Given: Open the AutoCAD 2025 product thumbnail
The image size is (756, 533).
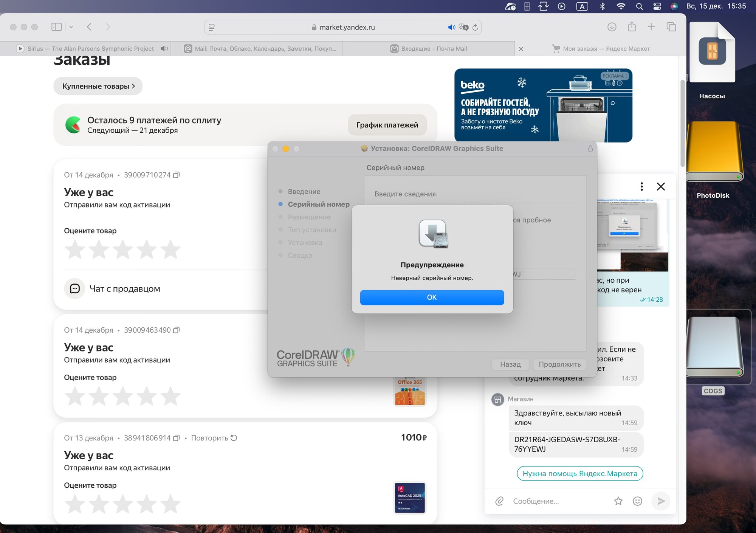Looking at the screenshot, I should tap(410, 498).
